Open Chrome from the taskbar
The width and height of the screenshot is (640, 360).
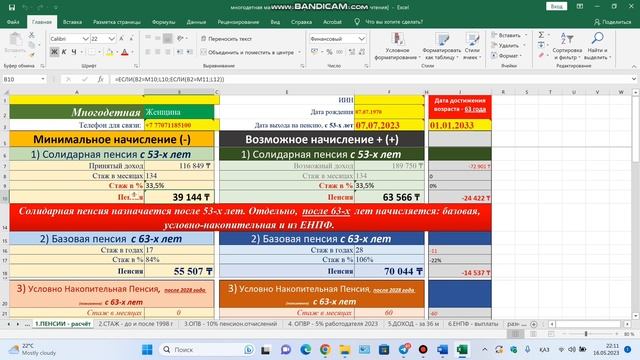point(325,349)
